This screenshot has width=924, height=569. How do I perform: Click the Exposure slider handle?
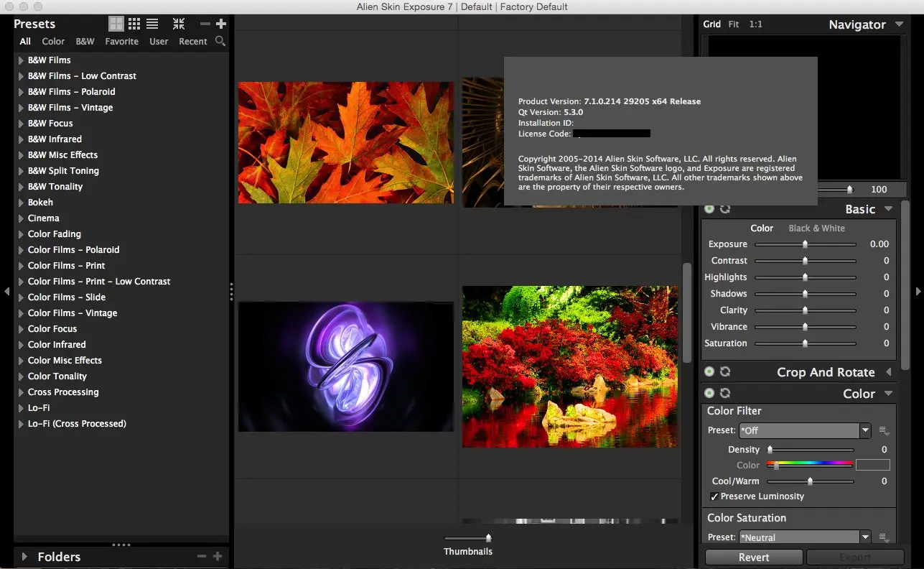coord(805,244)
